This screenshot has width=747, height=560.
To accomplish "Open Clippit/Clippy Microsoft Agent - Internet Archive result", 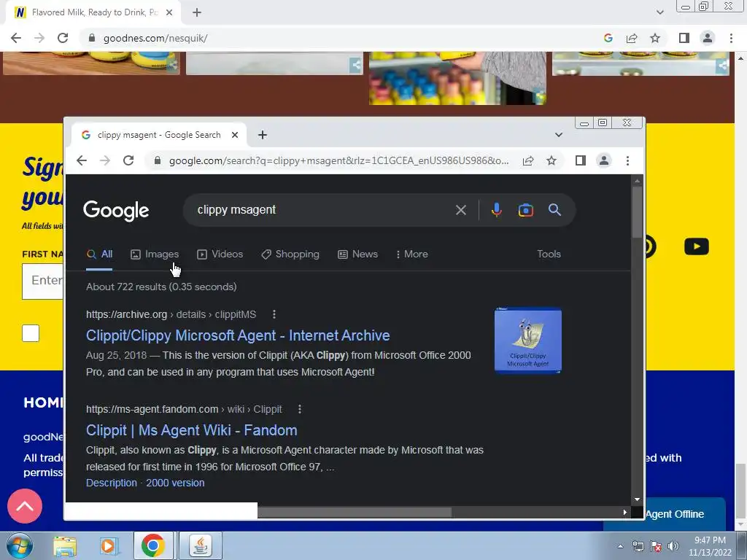I will (238, 335).
